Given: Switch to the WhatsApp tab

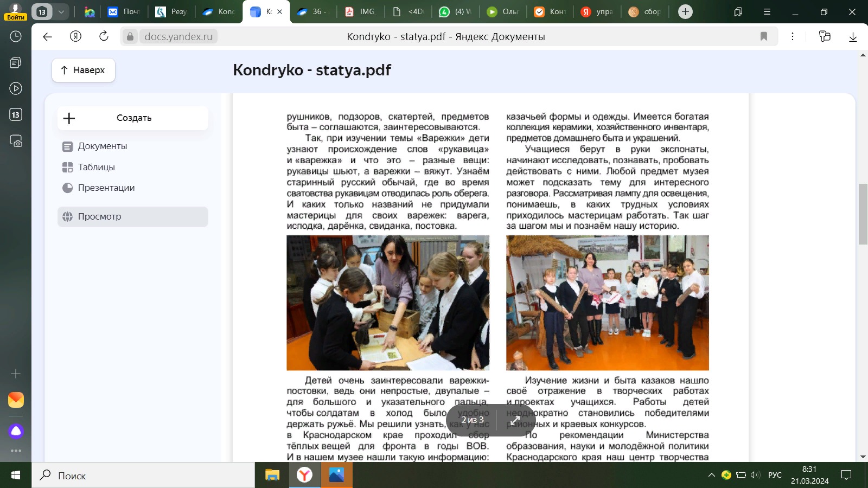Looking at the screenshot, I should [x=454, y=11].
